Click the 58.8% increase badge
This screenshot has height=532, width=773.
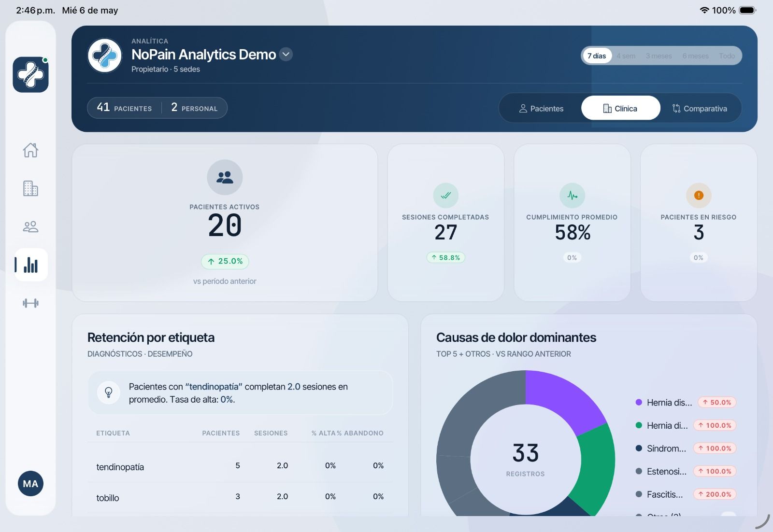point(445,258)
